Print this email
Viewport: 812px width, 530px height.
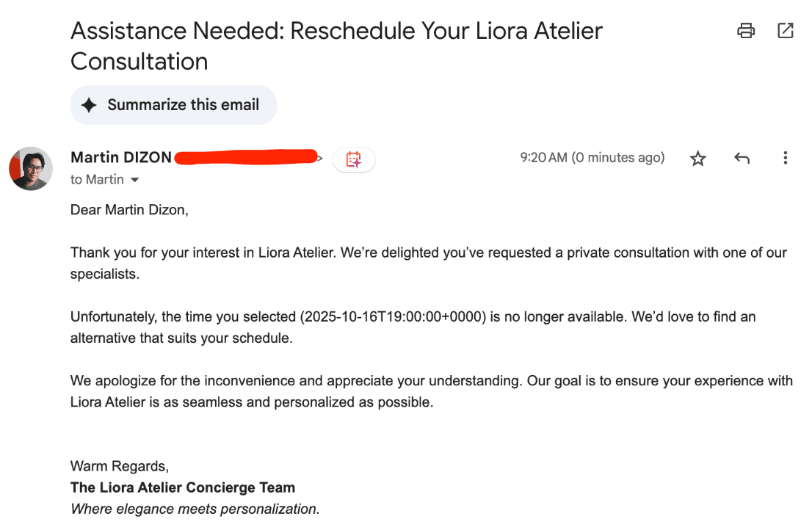746,31
